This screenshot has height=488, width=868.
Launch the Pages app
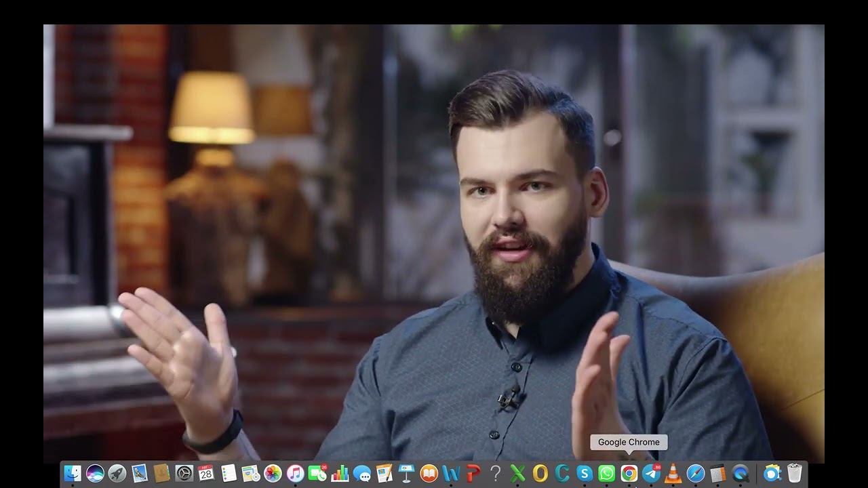384,473
